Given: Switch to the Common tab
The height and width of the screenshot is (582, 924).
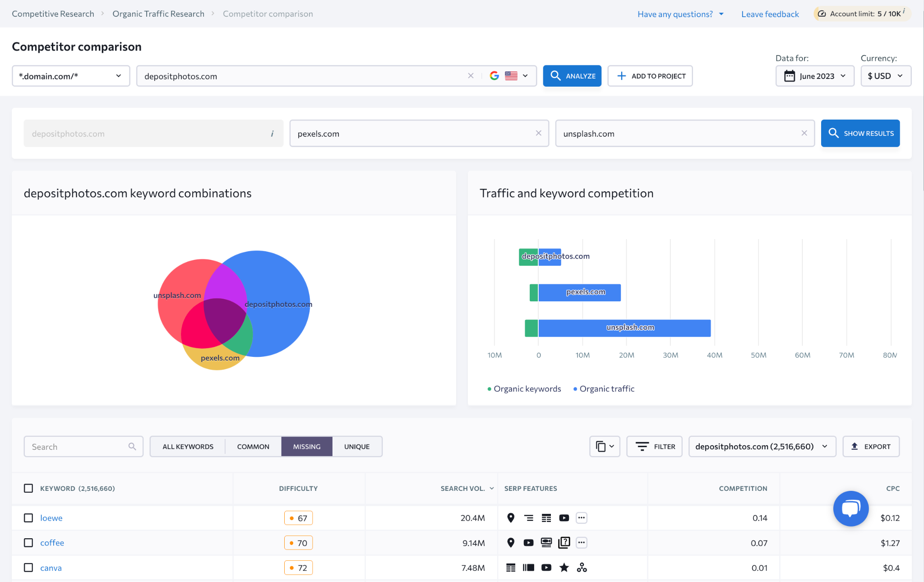Looking at the screenshot, I should click(x=253, y=446).
